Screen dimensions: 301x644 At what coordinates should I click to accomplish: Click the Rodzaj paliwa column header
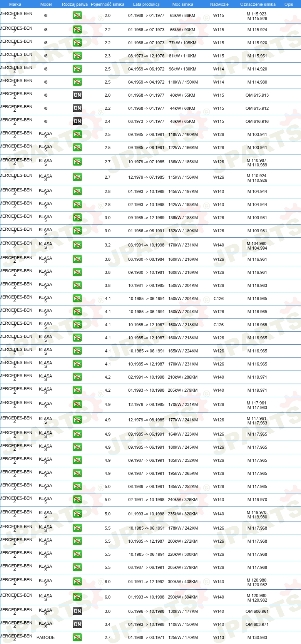coord(75,4)
